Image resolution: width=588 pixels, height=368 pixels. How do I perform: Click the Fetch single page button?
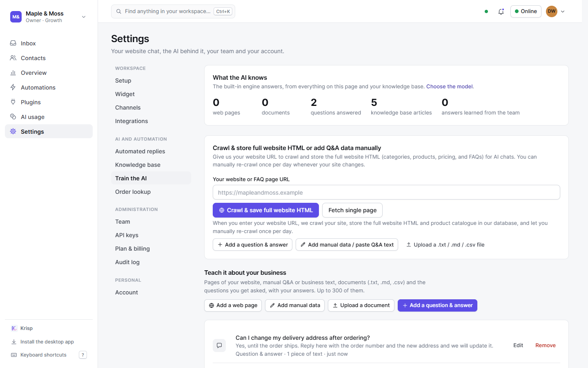[x=352, y=210]
